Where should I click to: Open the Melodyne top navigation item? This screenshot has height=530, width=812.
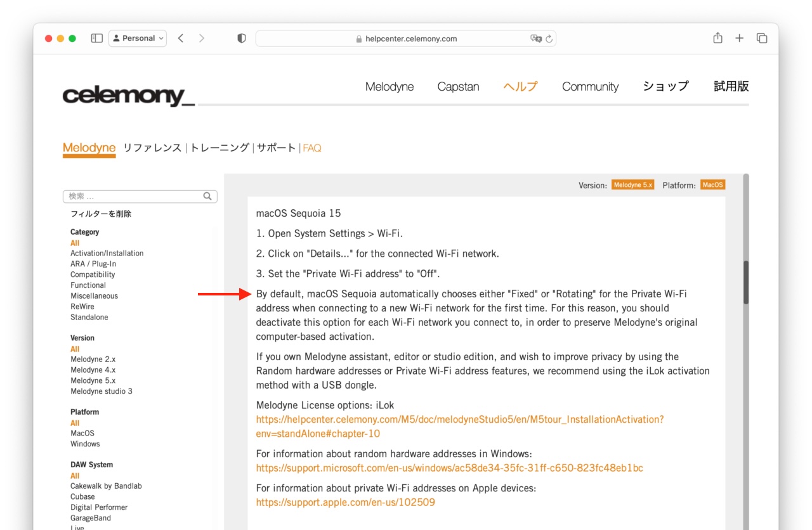(390, 87)
